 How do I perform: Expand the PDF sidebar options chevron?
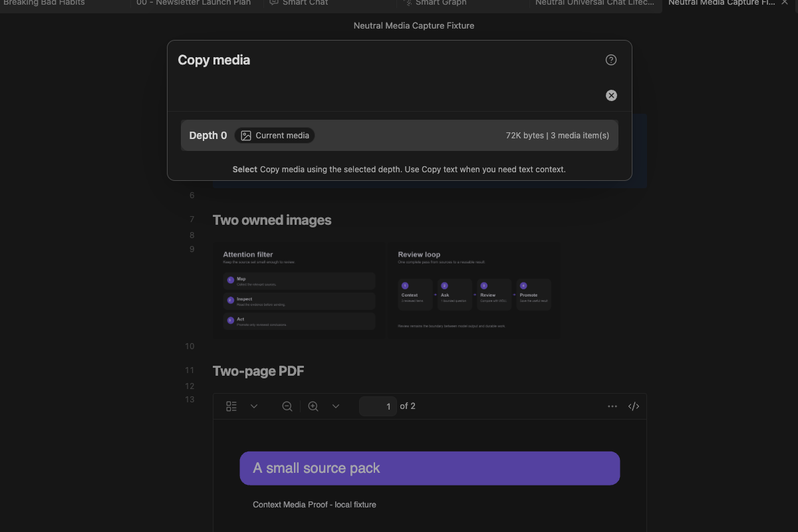click(254, 406)
